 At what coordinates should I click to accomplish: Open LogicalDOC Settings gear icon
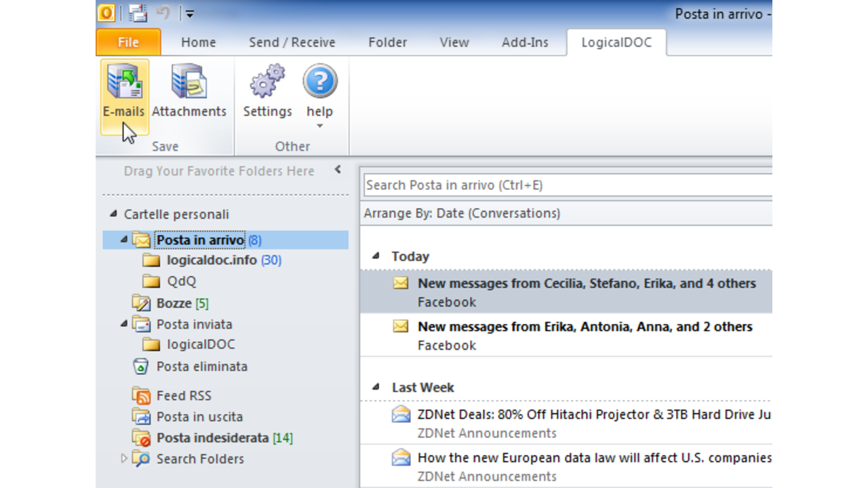(266, 80)
